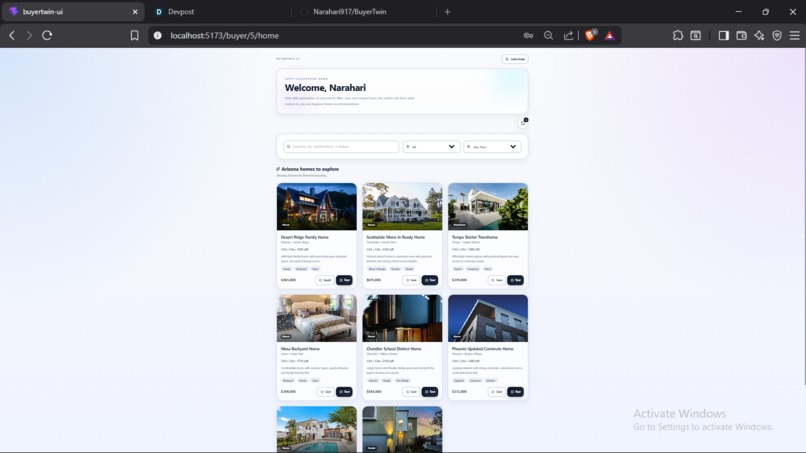Bookmark this page
The width and height of the screenshot is (806, 453).
pos(134,35)
